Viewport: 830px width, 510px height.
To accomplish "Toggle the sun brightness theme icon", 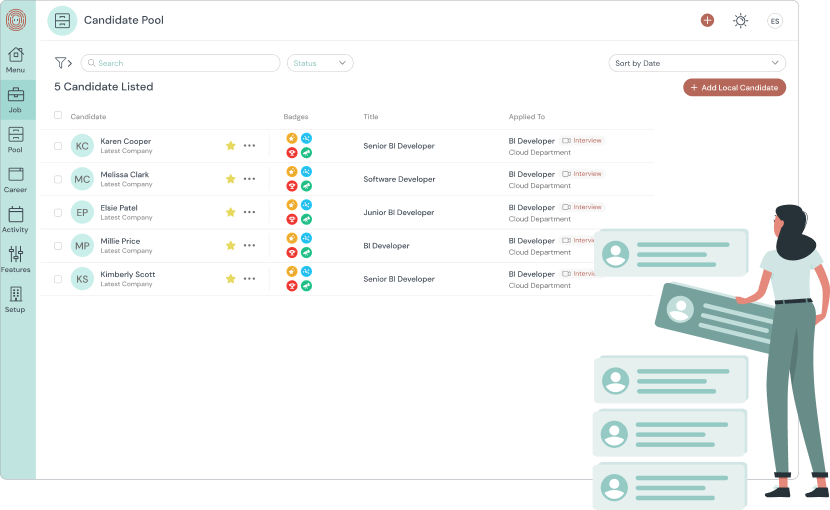I will click(x=740, y=20).
